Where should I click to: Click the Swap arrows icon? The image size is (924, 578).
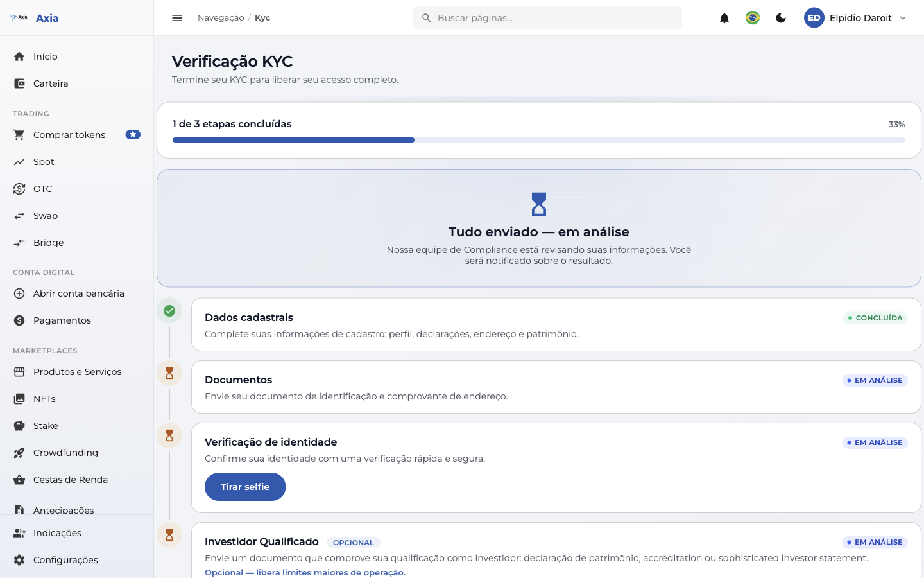click(x=19, y=216)
